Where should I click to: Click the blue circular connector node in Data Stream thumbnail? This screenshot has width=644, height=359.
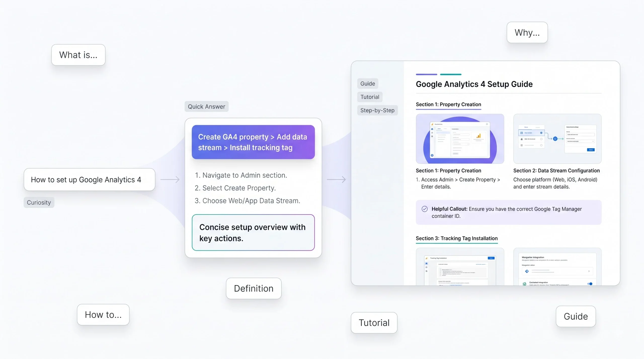coord(555,139)
